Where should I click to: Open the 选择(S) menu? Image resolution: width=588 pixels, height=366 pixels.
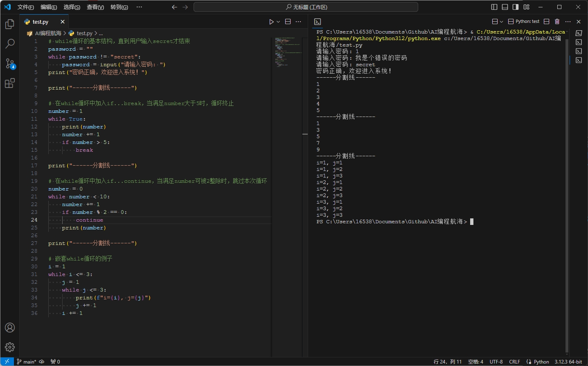(72, 7)
